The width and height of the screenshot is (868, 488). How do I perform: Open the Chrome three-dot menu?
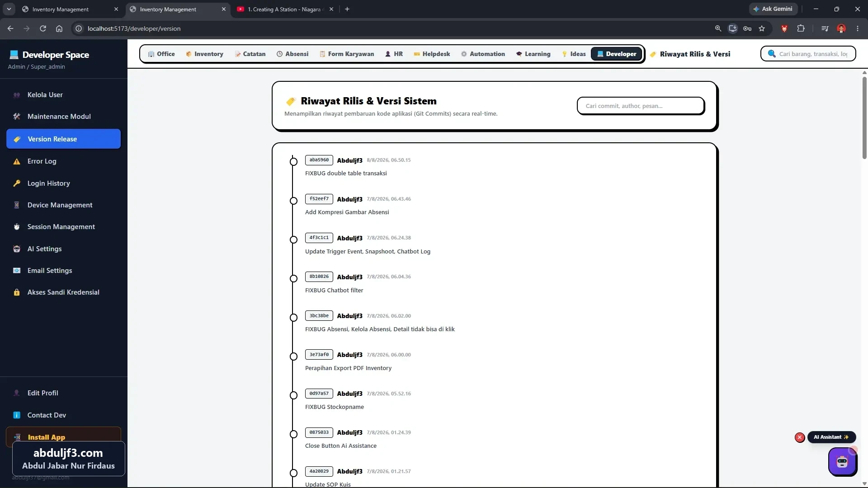click(858, 28)
